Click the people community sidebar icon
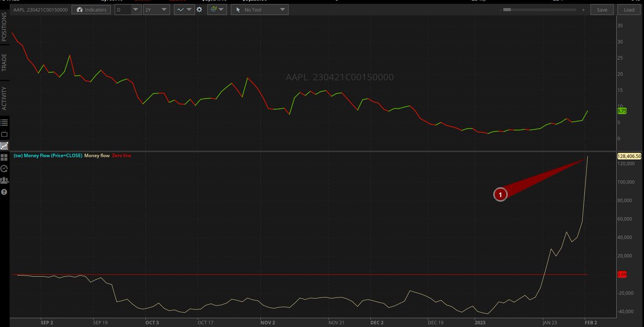644x327 pixels. pyautogui.click(x=4, y=180)
